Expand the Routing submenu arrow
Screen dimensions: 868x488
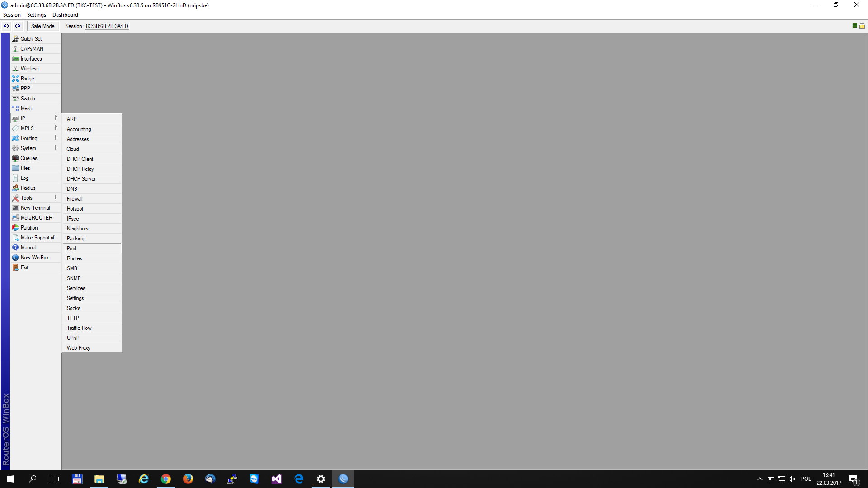56,138
